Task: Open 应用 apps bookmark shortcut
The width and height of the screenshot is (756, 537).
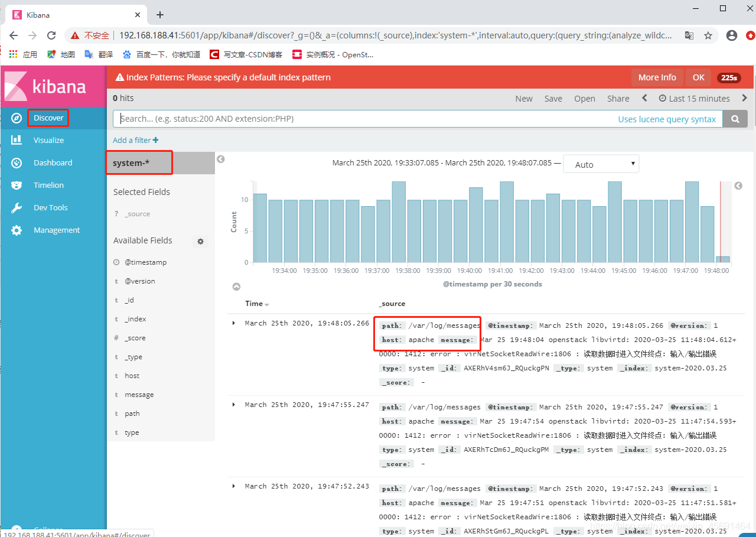Action: 23,54
